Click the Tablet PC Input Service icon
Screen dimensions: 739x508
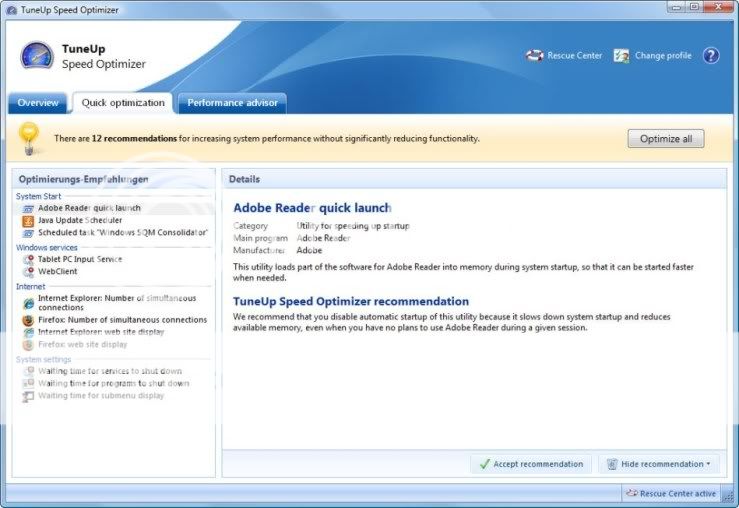coord(28,259)
